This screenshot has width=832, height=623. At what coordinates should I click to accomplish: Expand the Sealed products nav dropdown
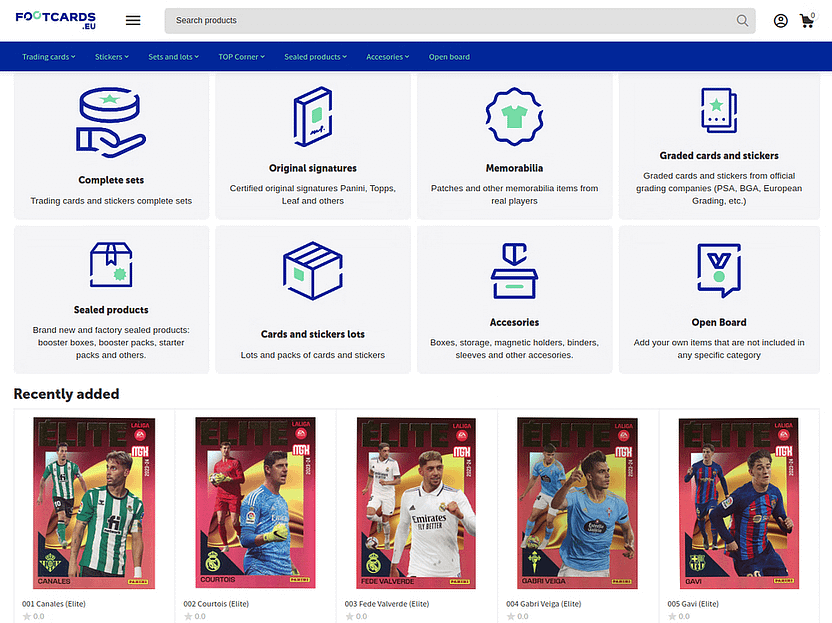[x=315, y=57]
